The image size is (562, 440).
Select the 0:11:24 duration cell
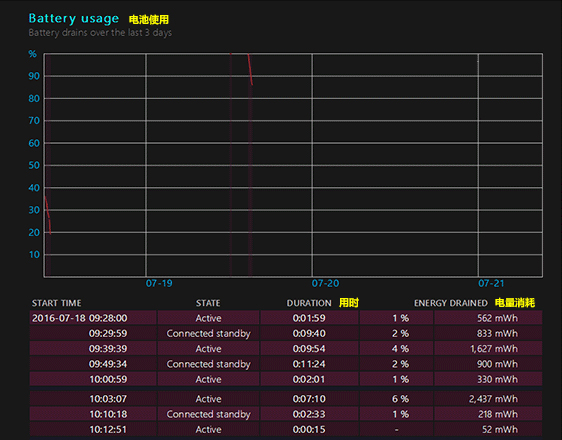(309, 364)
